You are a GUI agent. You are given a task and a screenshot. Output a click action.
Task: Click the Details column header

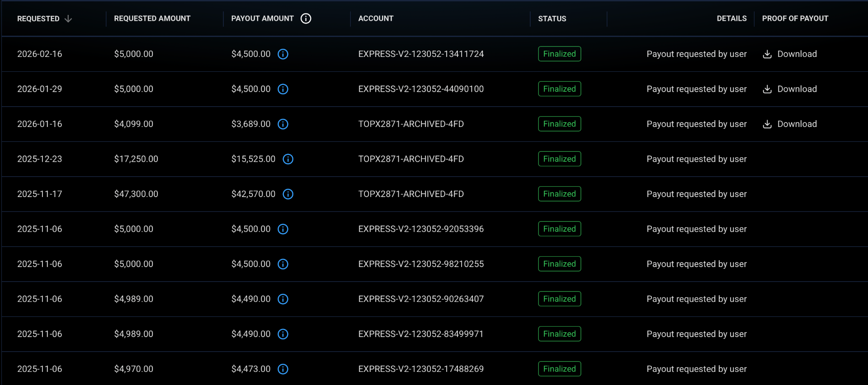point(732,19)
